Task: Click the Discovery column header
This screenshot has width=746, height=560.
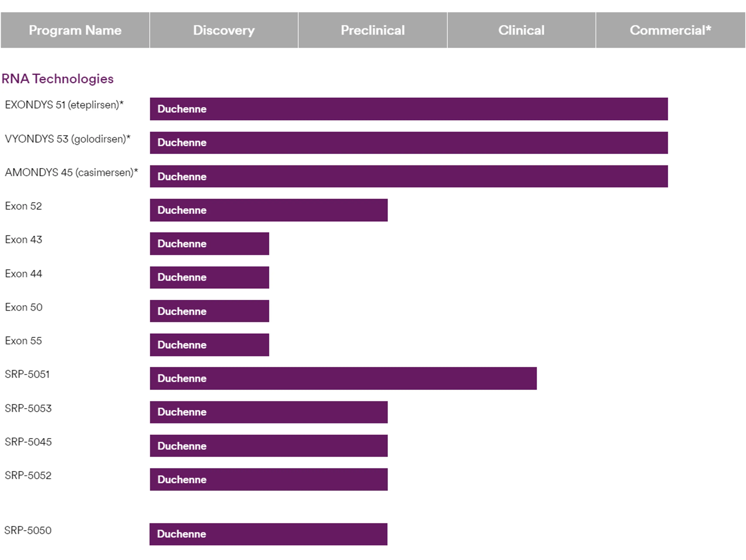Action: tap(224, 30)
